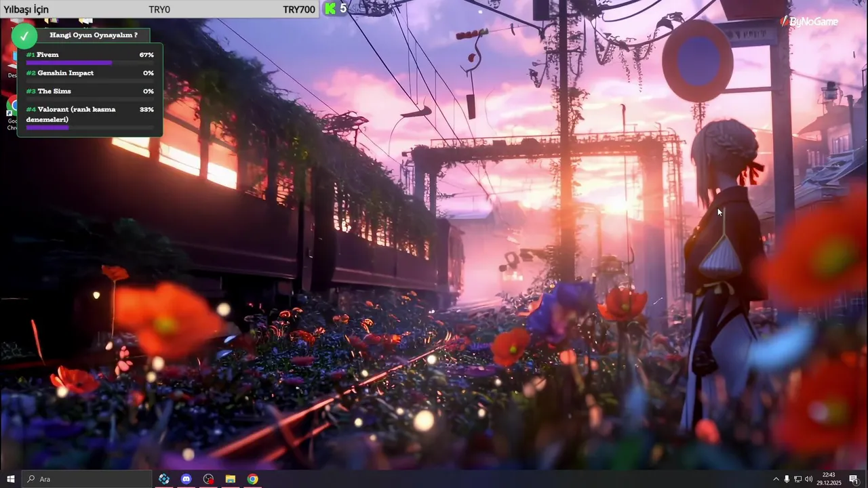Open Discord from the taskbar
The image size is (868, 488).
tap(186, 479)
